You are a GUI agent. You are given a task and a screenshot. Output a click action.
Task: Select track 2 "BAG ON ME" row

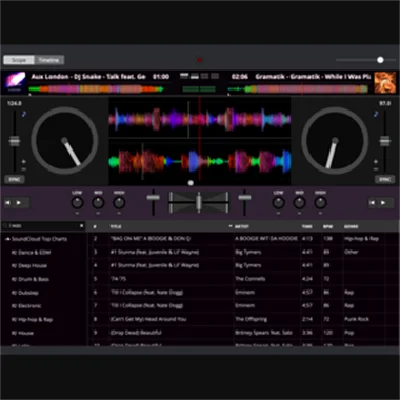pos(243,239)
